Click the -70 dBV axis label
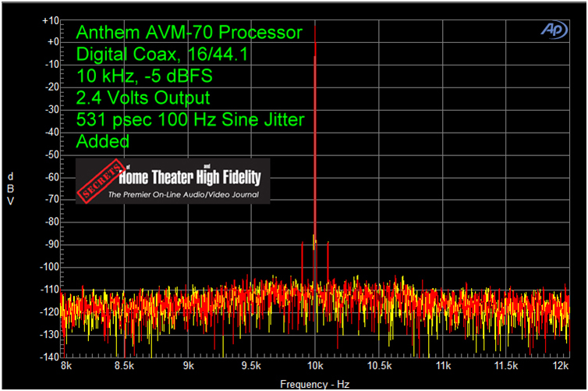This screenshot has height=391, width=588. (x=52, y=199)
